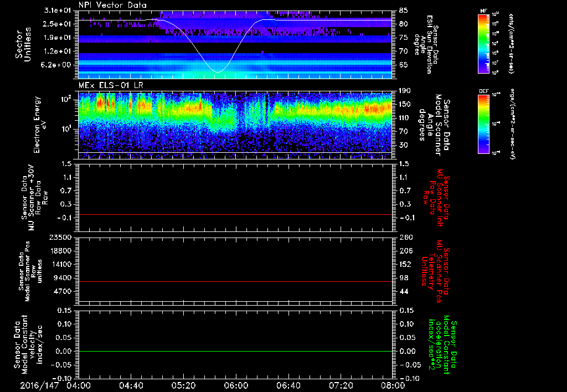This screenshot has width=567, height=392.
Task: Click the 2016/147 date label
Action: coord(40,385)
